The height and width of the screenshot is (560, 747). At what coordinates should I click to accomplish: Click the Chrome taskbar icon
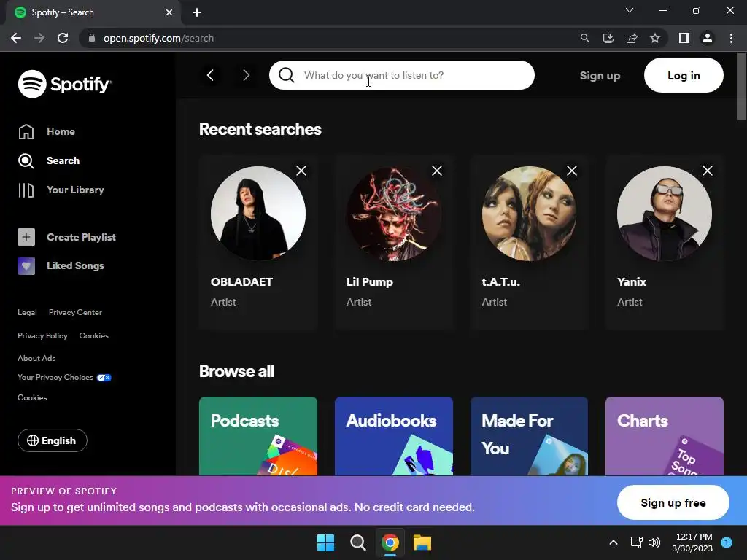tap(390, 542)
